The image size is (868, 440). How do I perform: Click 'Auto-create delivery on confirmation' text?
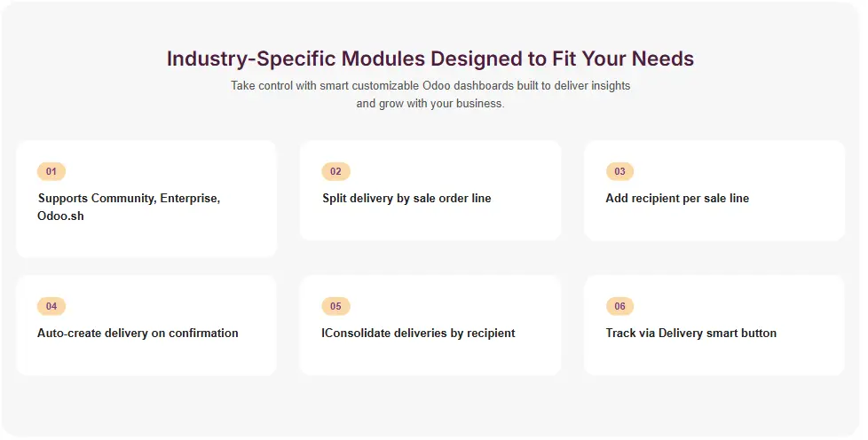(138, 334)
